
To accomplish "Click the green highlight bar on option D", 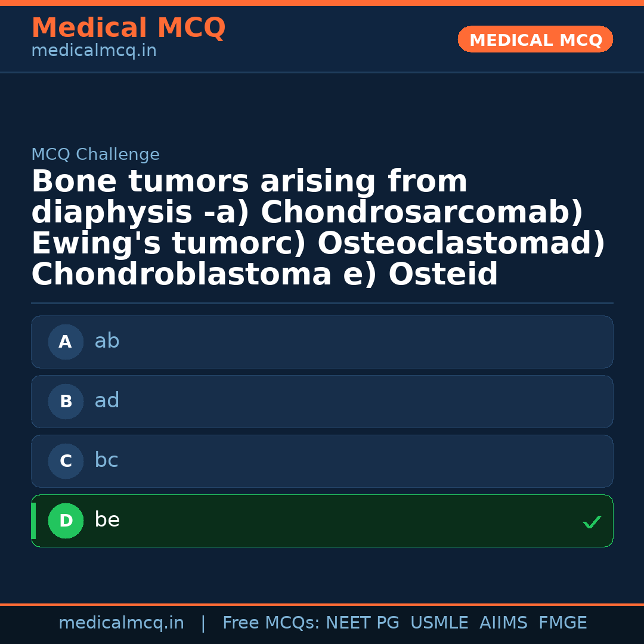I will [x=33, y=521].
